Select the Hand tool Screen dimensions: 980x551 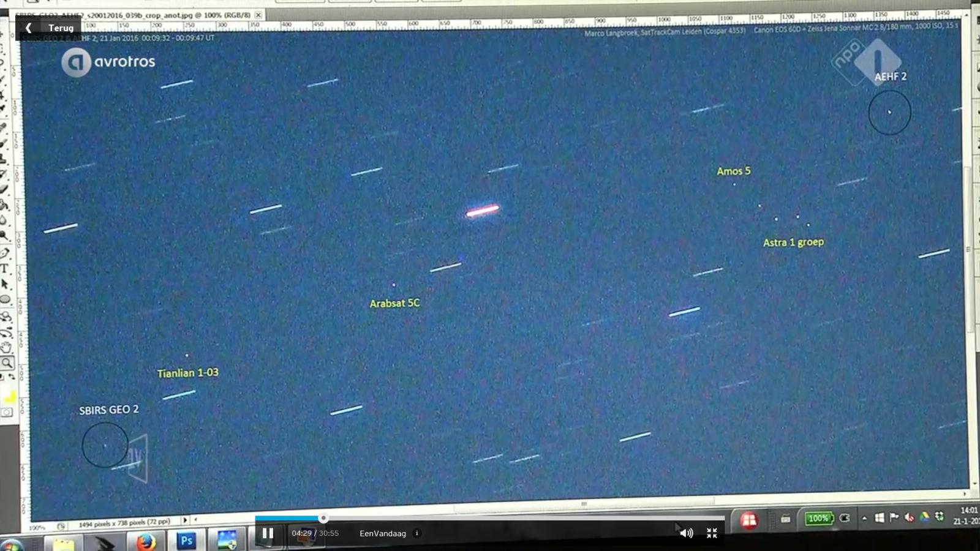pos(6,348)
